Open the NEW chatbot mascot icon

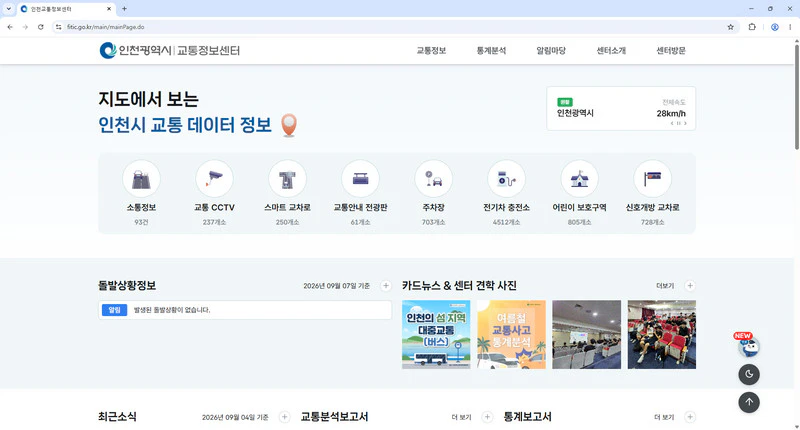(748, 345)
